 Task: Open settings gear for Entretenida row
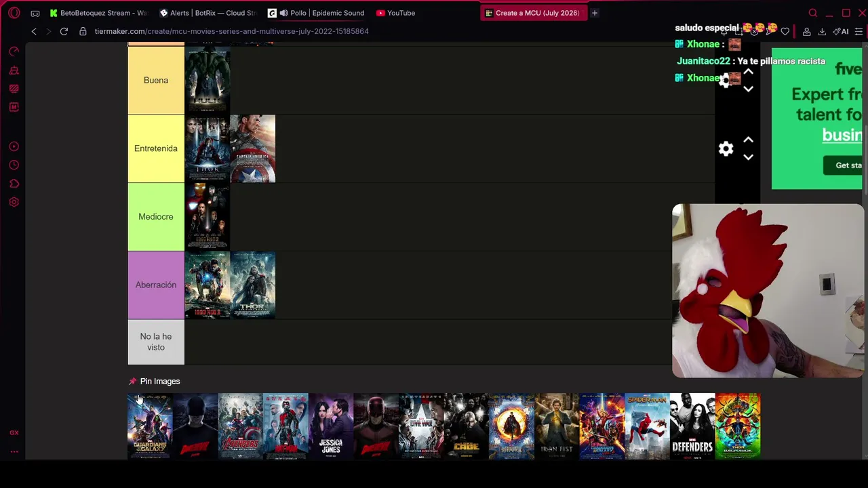coord(726,148)
